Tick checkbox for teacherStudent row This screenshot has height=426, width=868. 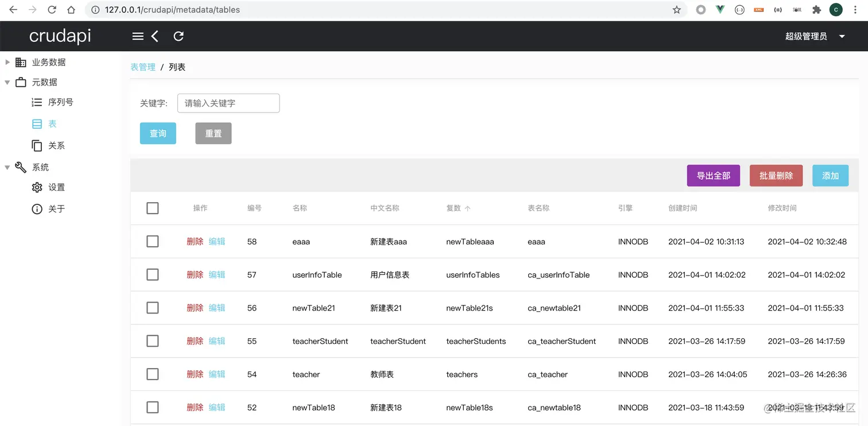coord(152,341)
